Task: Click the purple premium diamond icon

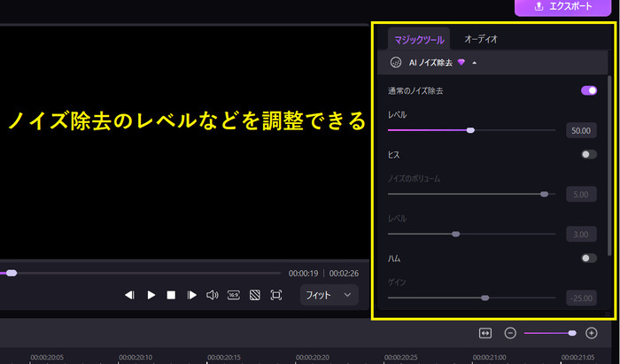Action: (x=461, y=62)
